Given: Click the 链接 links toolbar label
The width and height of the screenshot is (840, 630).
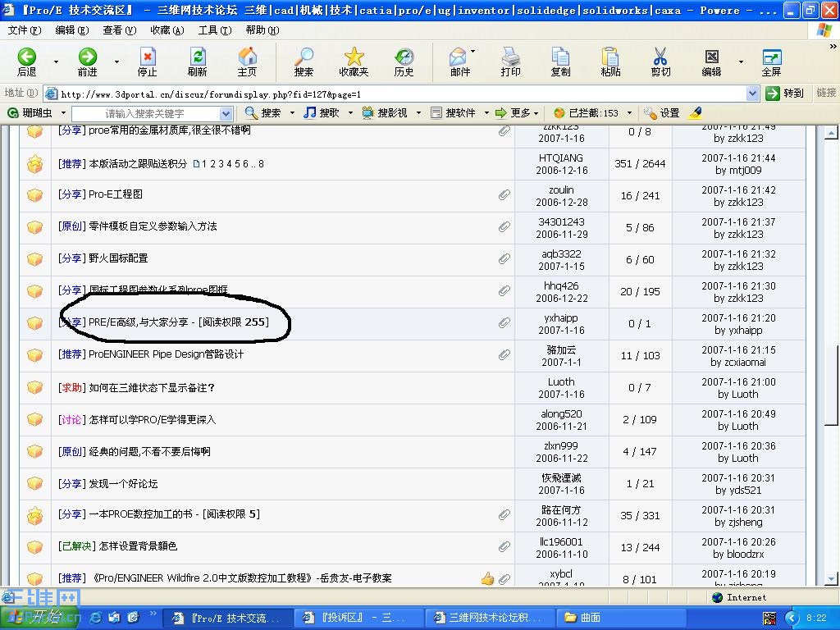Looking at the screenshot, I should [x=826, y=93].
